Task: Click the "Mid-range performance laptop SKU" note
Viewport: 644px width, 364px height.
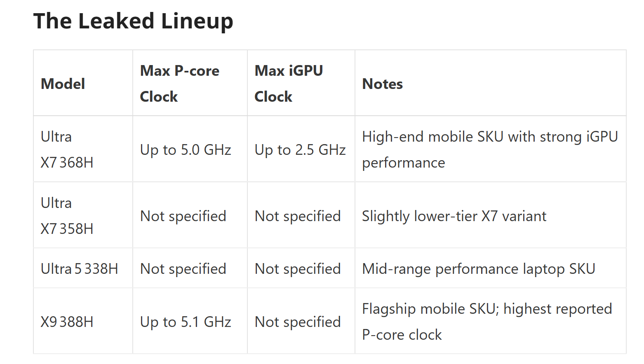Action: coord(478,269)
